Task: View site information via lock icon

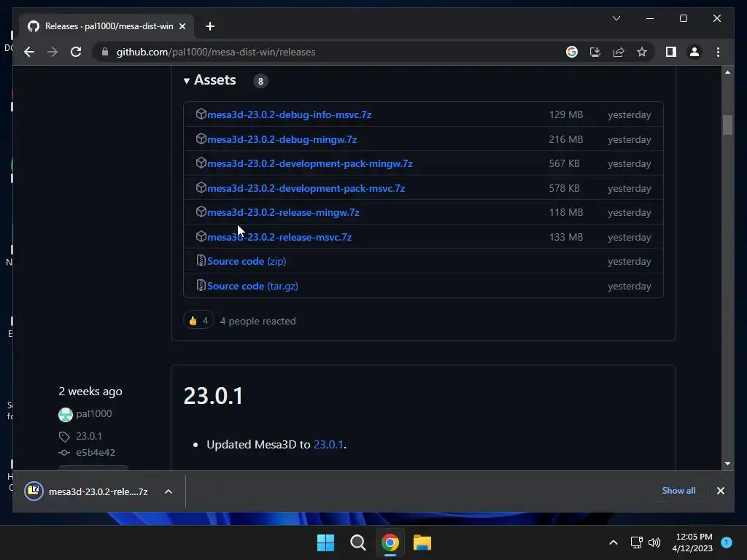Action: click(105, 52)
